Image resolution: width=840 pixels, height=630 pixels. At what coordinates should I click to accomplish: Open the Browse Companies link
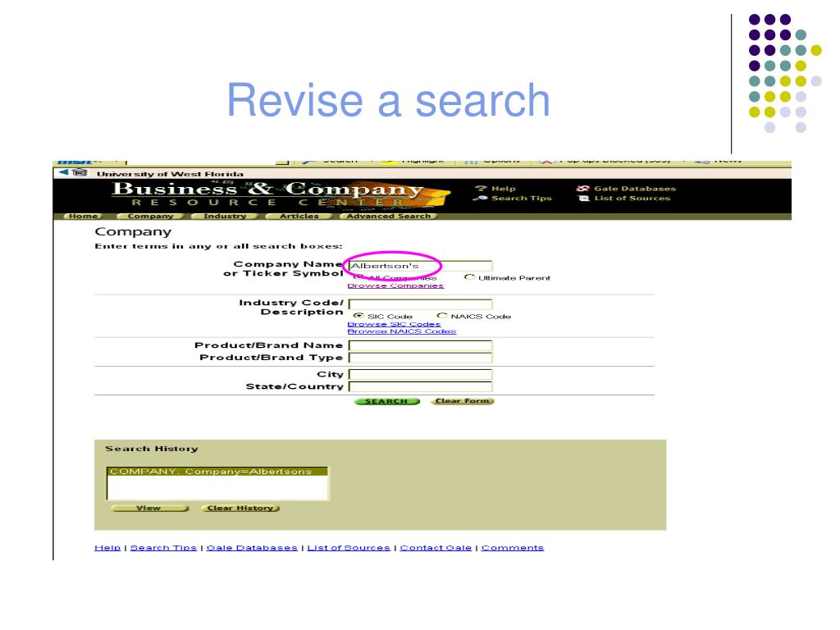pyautogui.click(x=396, y=285)
